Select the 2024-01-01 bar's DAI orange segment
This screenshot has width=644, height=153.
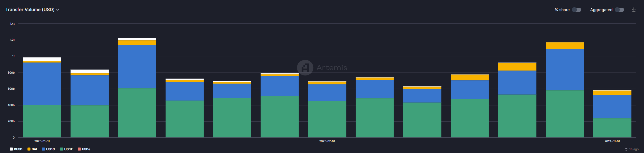pos(612,93)
